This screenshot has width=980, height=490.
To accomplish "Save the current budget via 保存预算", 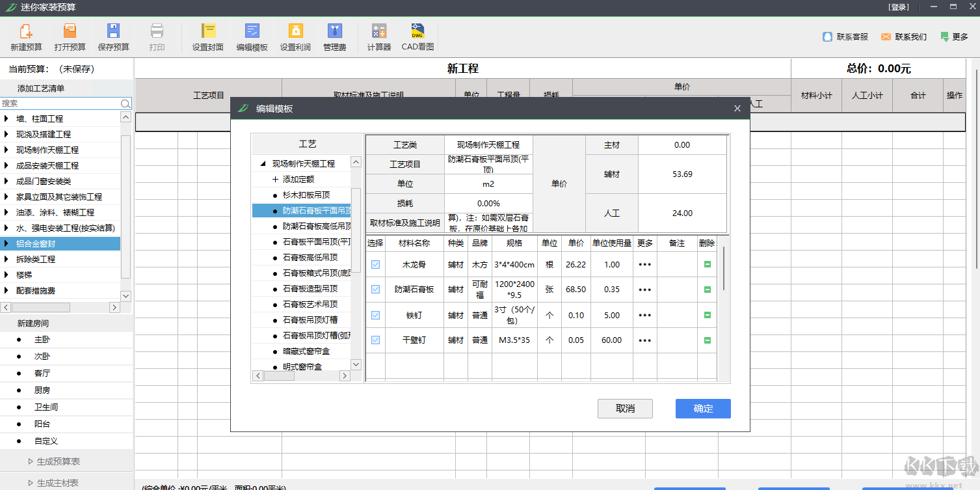I will [113, 36].
